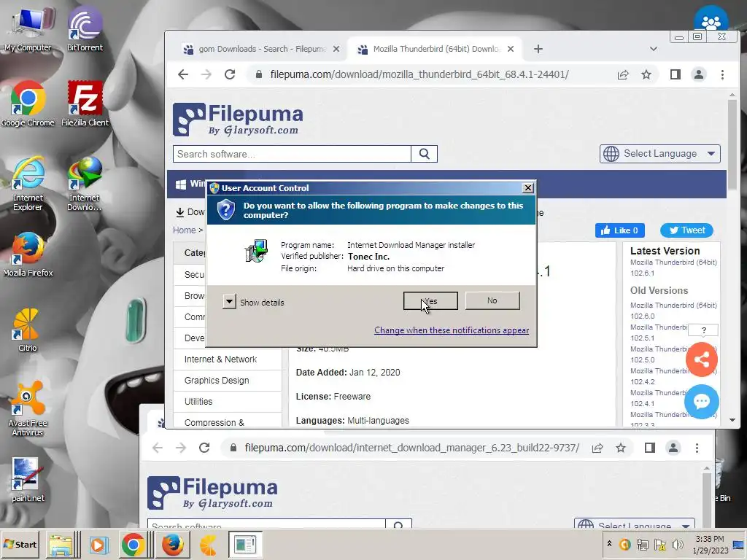Screen dimensions: 747x560
Task: Open paint.net desktop shortcut
Action: click(x=28, y=480)
